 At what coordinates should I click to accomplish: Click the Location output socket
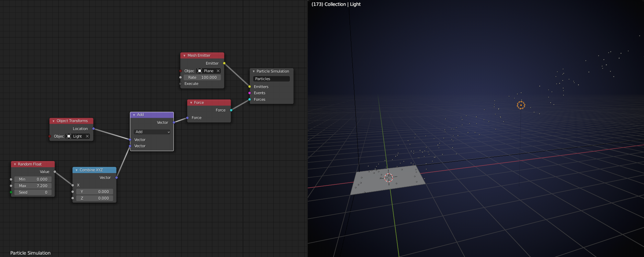(x=93, y=129)
